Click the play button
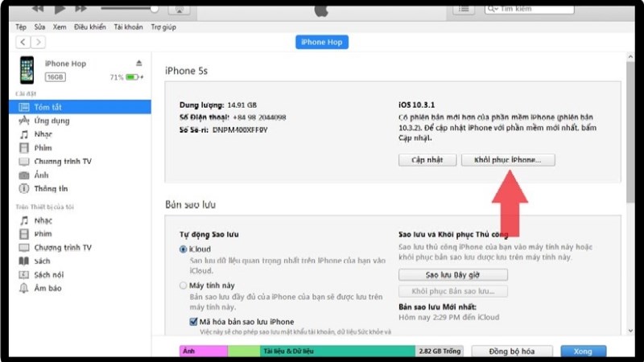 (x=60, y=9)
